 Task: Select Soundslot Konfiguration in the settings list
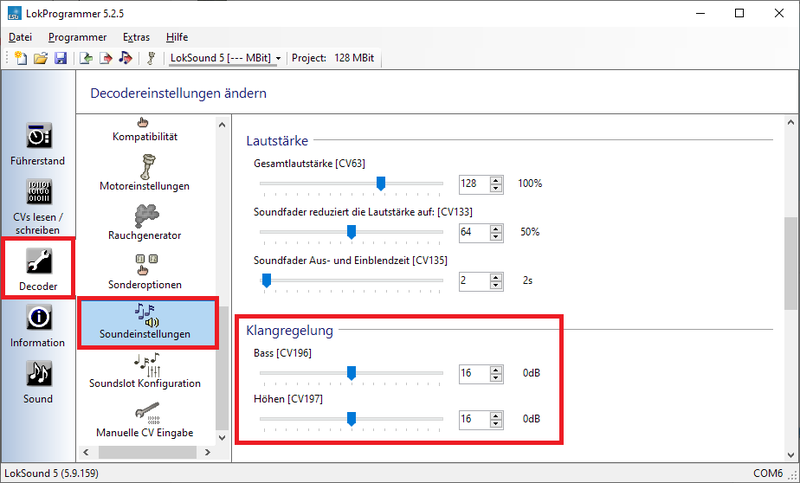[x=145, y=371]
